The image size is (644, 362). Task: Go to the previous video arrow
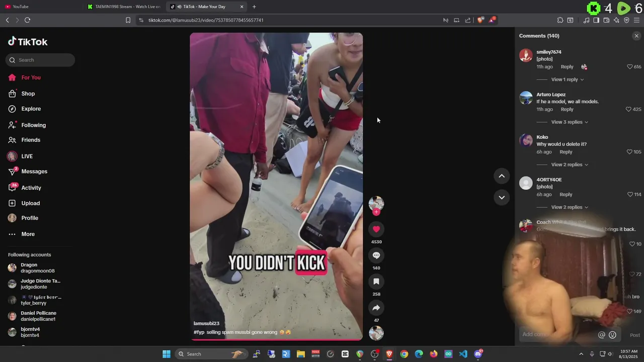coord(502,176)
